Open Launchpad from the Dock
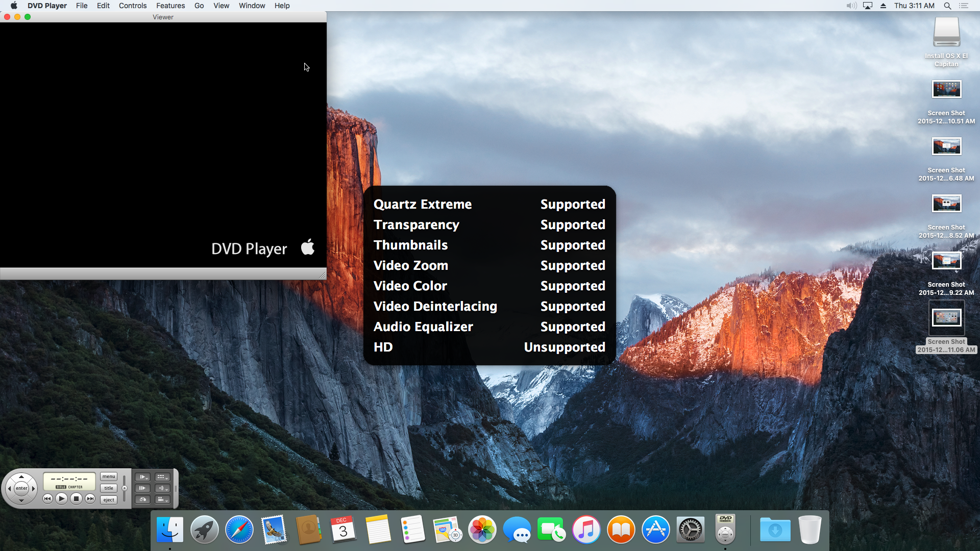This screenshot has width=980, height=551. click(205, 530)
